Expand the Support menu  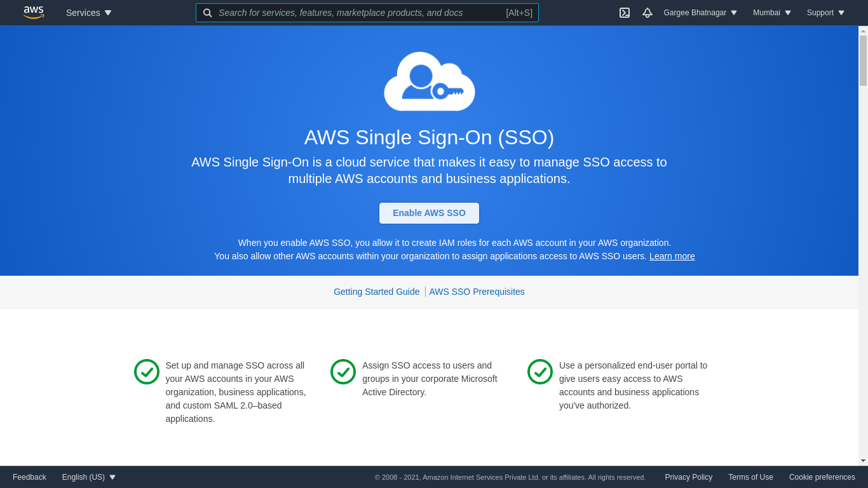coord(825,13)
